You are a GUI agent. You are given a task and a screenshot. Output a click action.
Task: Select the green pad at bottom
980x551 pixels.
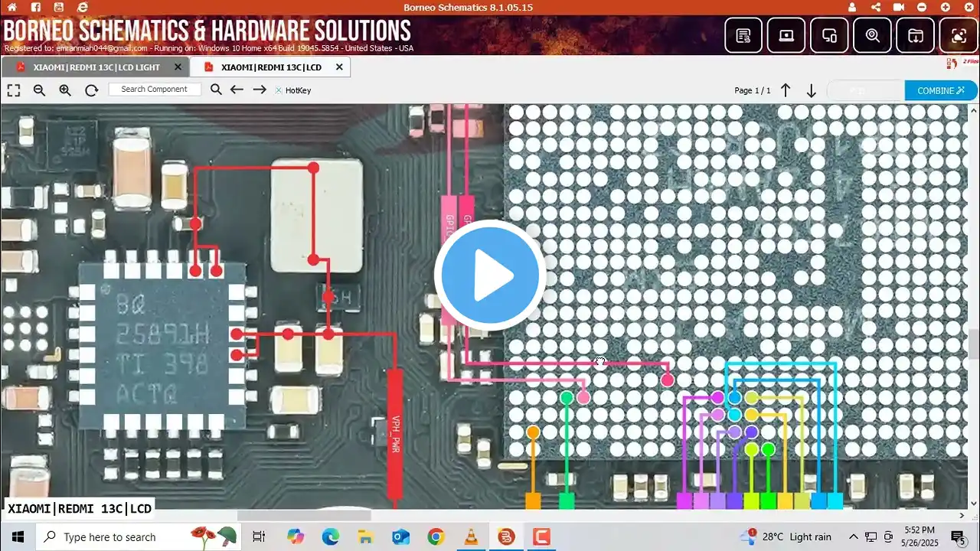click(x=567, y=501)
